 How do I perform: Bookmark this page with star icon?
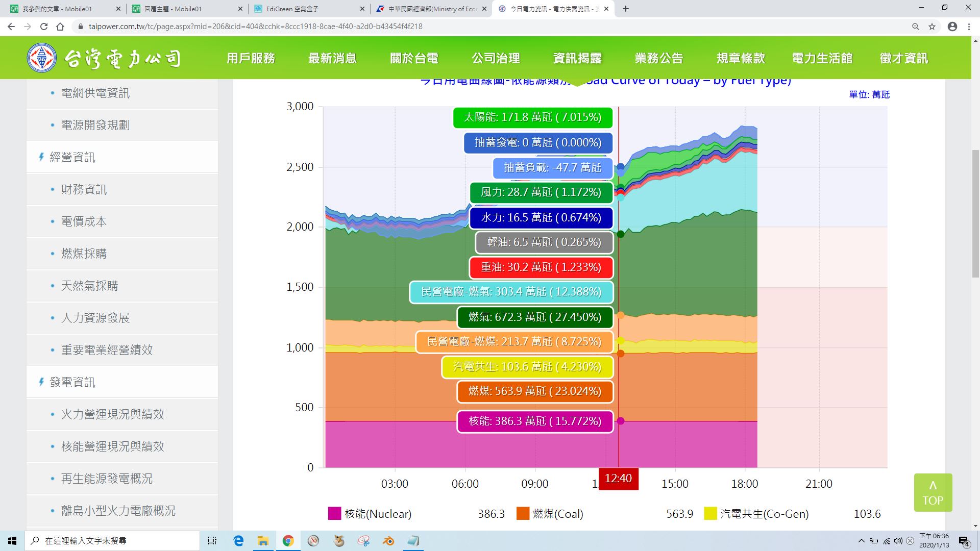[x=932, y=27]
